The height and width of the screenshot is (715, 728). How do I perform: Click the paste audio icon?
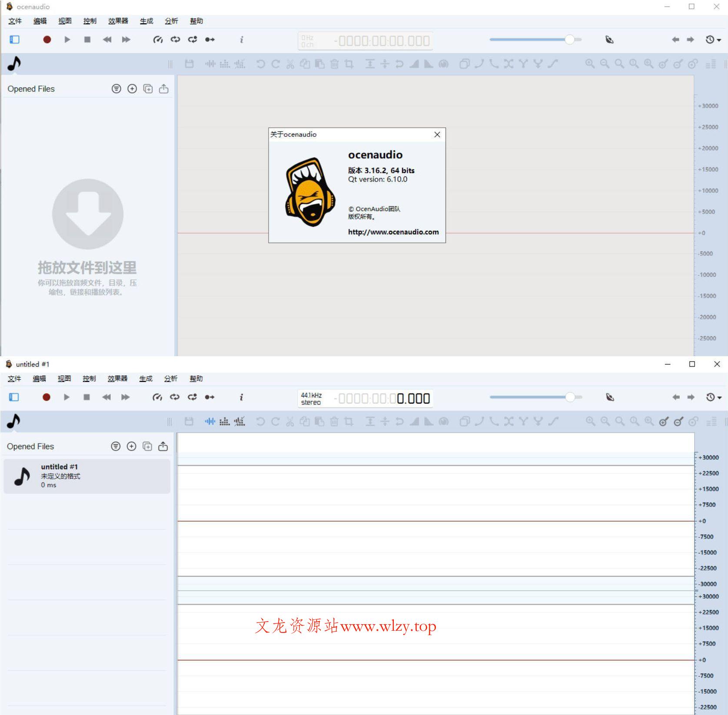319,64
